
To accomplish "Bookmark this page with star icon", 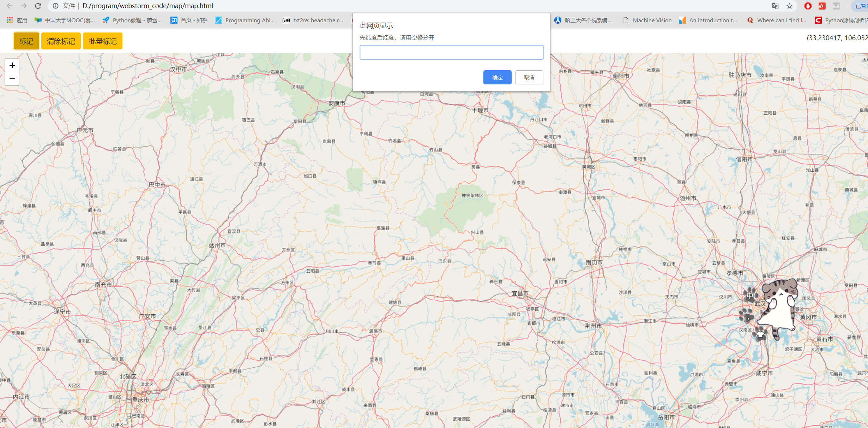I will point(789,6).
